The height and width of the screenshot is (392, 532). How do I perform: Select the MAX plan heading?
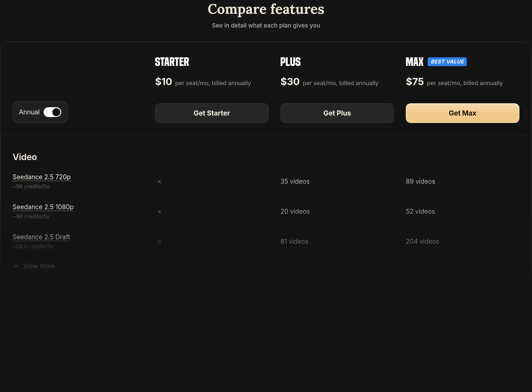[415, 62]
